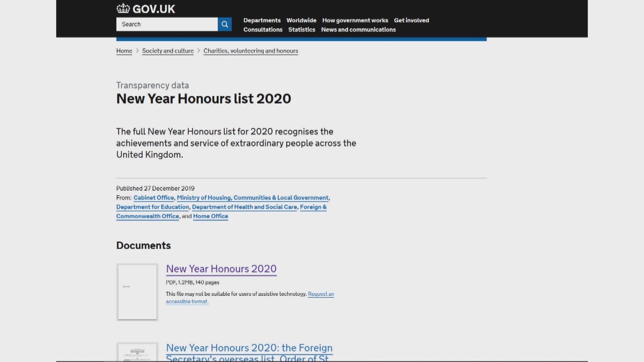Image resolution: width=644 pixels, height=362 pixels.
Task: Click the Home breadcrumb link
Action: tap(124, 51)
